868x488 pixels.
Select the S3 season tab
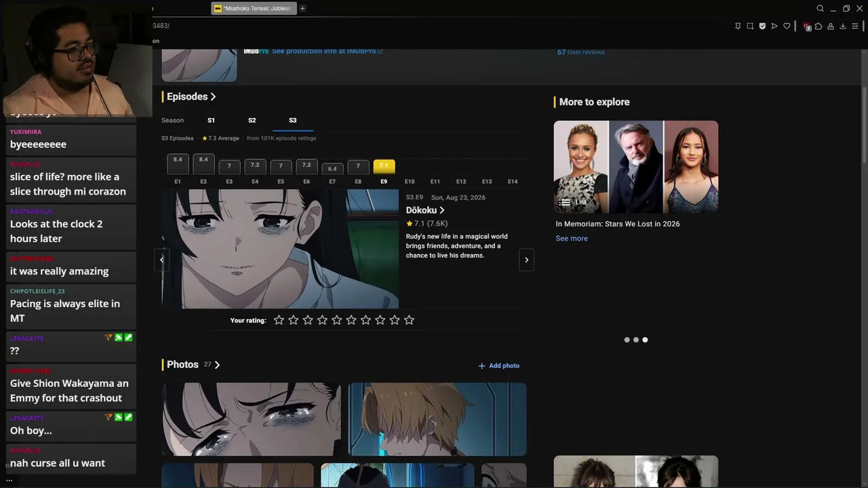click(x=292, y=120)
